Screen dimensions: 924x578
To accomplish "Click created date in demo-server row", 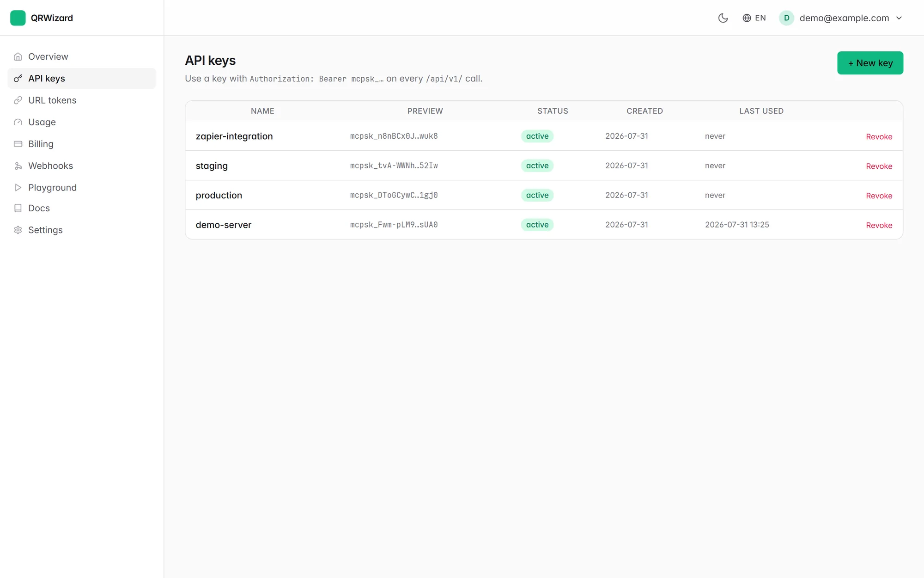I will 626,225.
